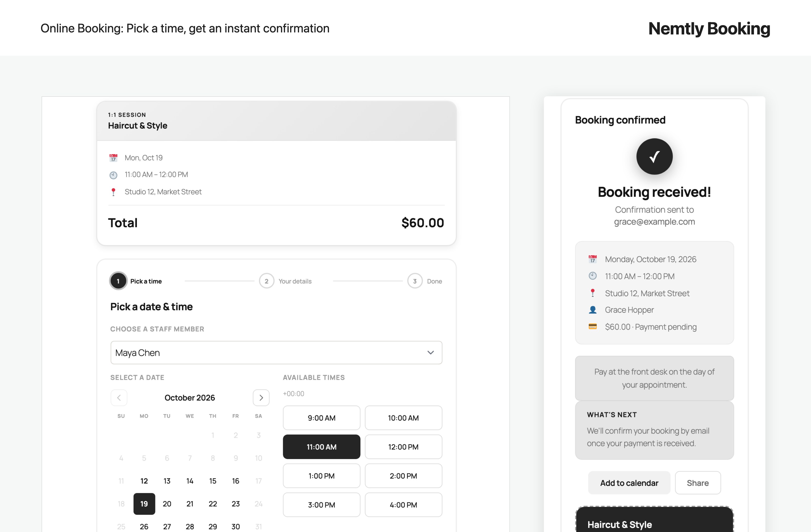The height and width of the screenshot is (532, 811).
Task: Click calendar icon beside Mon, Oct 19
Action: (x=113, y=158)
